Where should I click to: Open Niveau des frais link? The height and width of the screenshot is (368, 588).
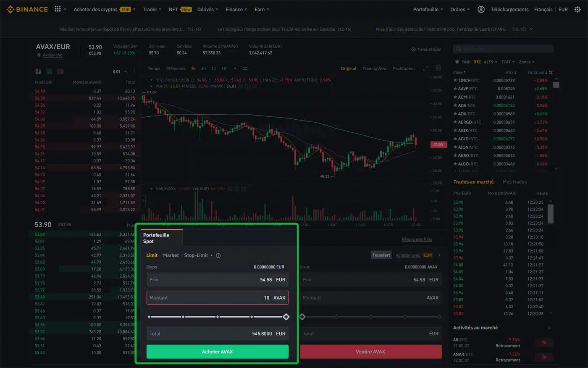(417, 239)
